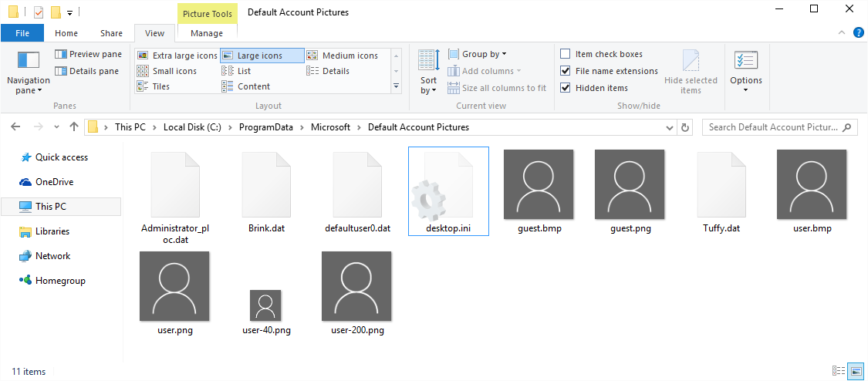Open the Group by dropdown
The width and height of the screenshot is (868, 381).
click(477, 54)
